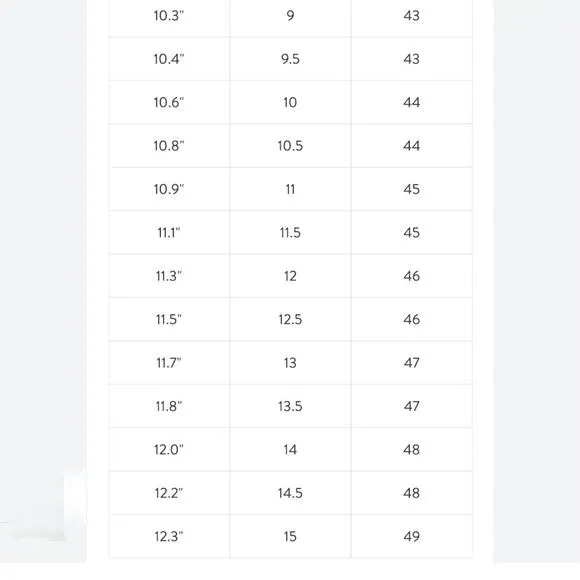Click the size 10.5 cell

[x=290, y=146]
